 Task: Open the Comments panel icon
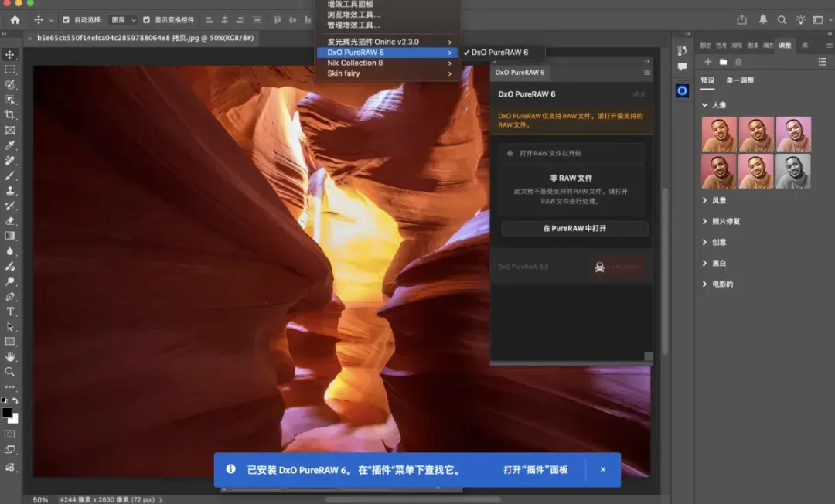(x=682, y=66)
